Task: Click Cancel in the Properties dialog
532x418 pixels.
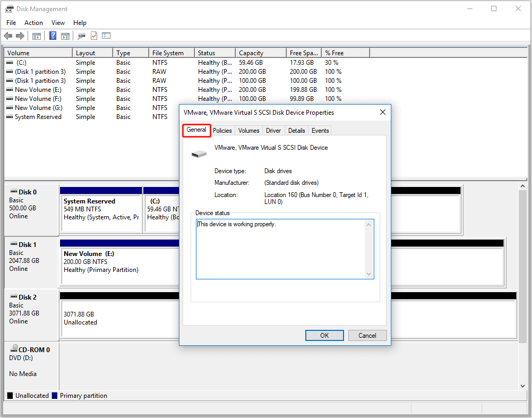Action: coord(367,336)
